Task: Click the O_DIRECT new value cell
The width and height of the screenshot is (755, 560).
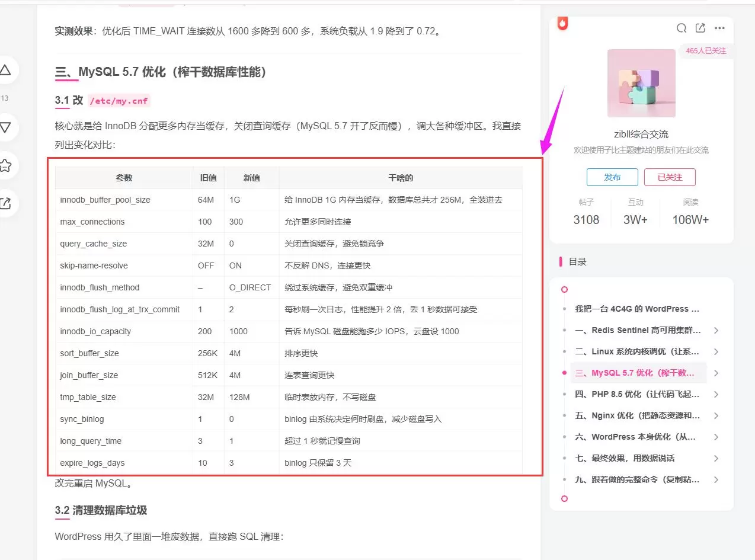Action: [252, 287]
